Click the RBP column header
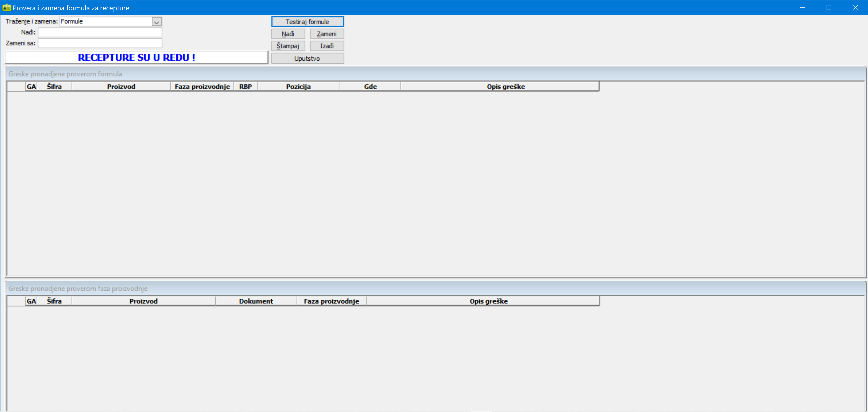Viewport: 868px width, 412px height. [246, 87]
